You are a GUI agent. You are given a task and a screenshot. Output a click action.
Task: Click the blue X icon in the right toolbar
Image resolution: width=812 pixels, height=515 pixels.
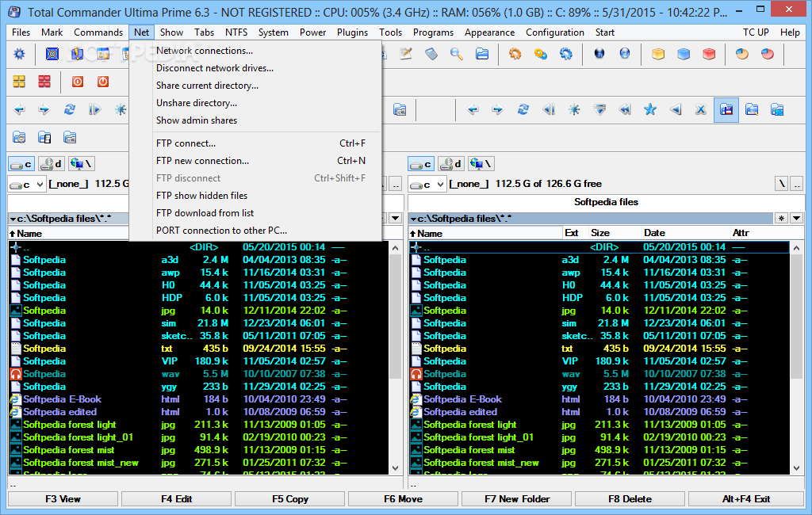[701, 109]
